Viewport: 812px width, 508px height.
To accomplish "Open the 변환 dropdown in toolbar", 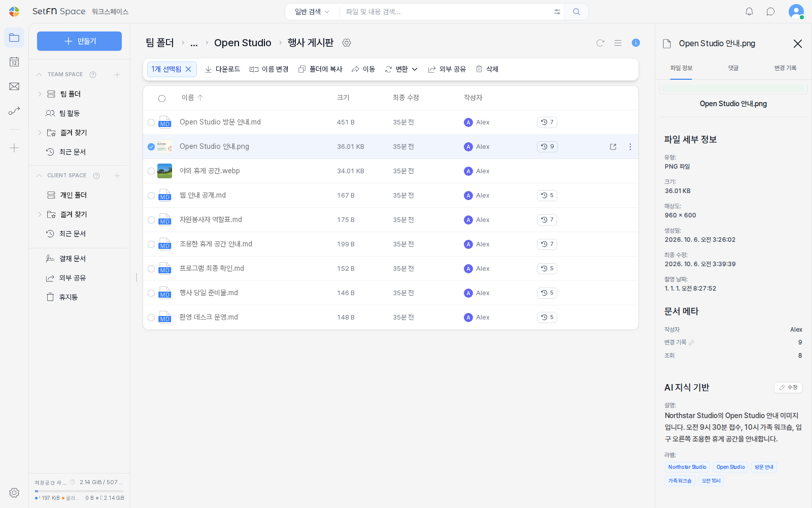I will pyautogui.click(x=401, y=69).
